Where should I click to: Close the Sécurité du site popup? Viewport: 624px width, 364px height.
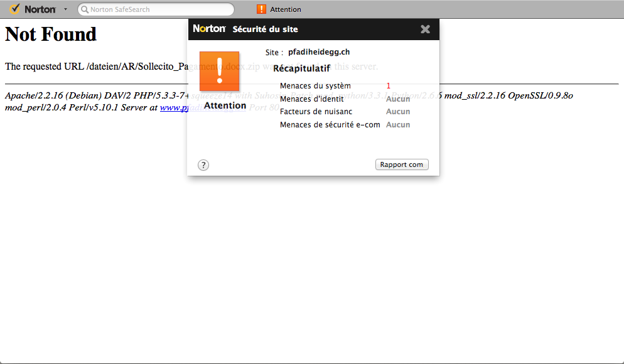[x=426, y=29]
